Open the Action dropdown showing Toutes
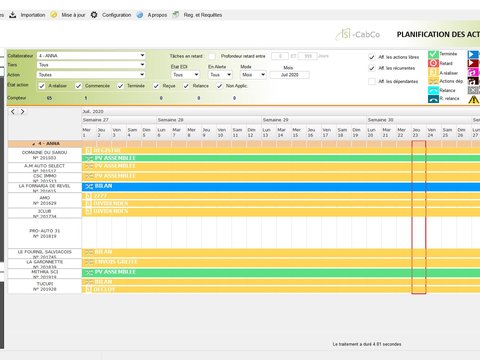 (91, 75)
